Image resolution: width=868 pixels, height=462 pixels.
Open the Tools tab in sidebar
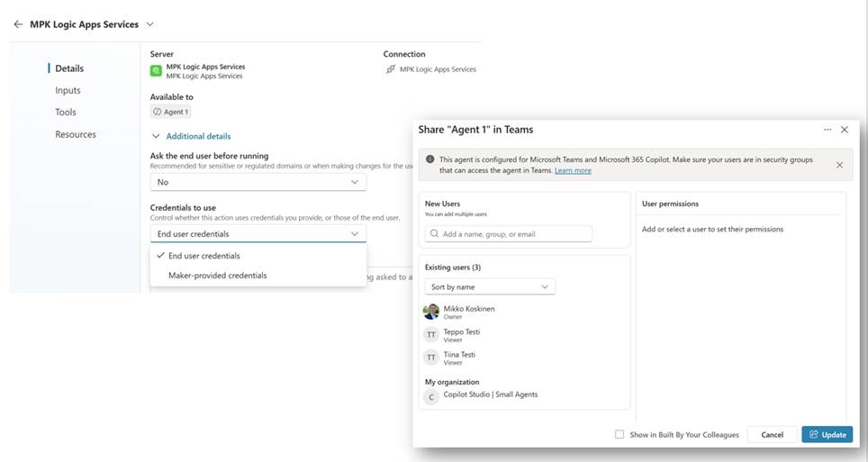pos(66,113)
